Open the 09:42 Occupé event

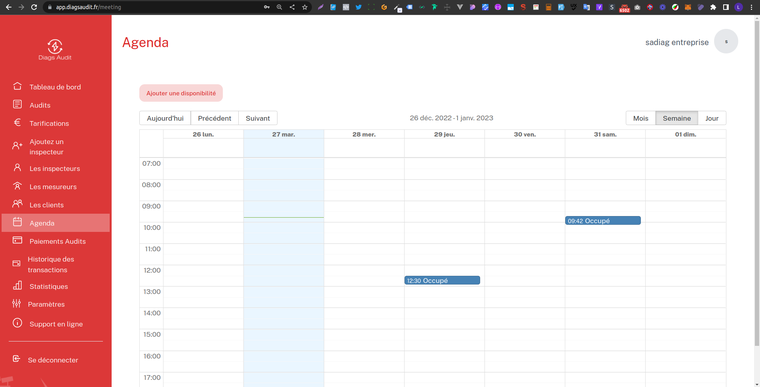602,221
